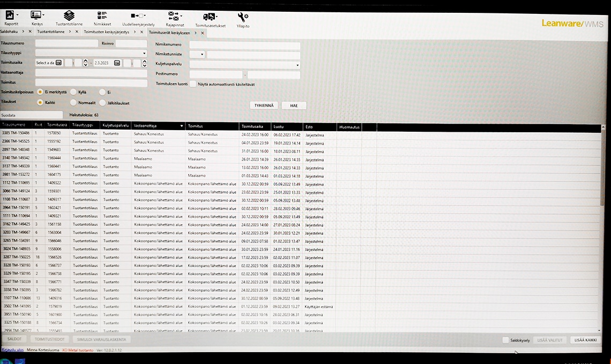
Task: Click the TYHJENNÄ clear button
Action: (264, 105)
